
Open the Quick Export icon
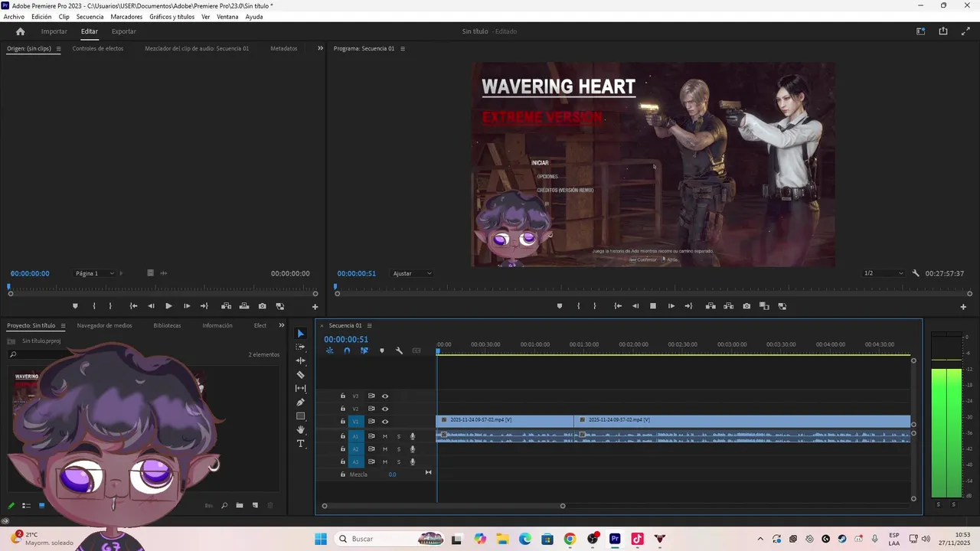[943, 31]
